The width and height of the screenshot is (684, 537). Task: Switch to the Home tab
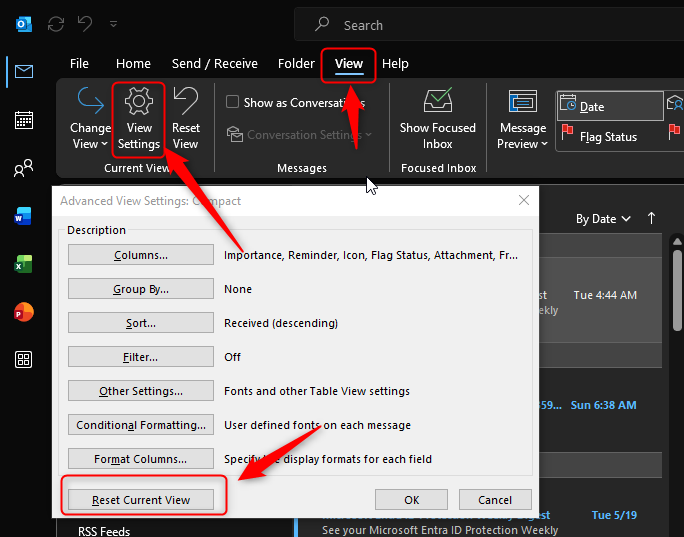(x=133, y=64)
